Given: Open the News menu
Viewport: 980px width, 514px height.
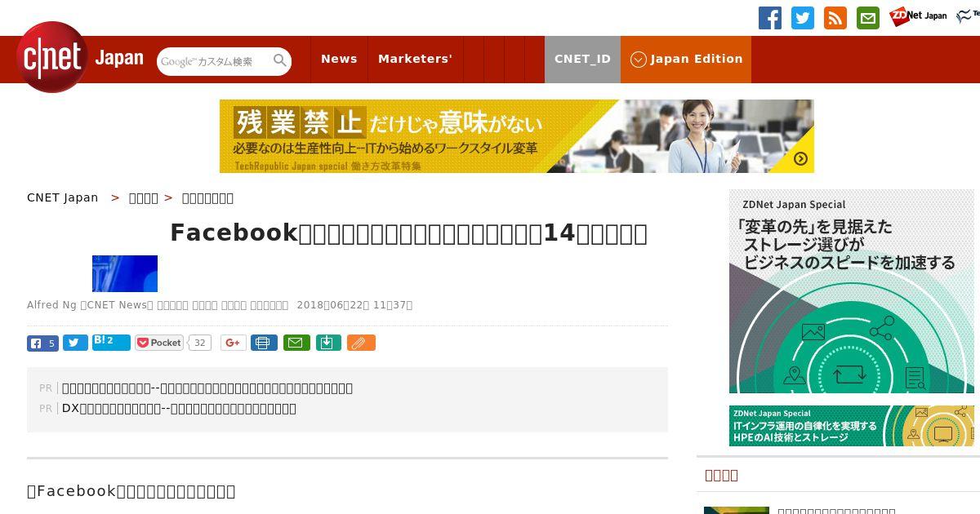Looking at the screenshot, I should [339, 59].
